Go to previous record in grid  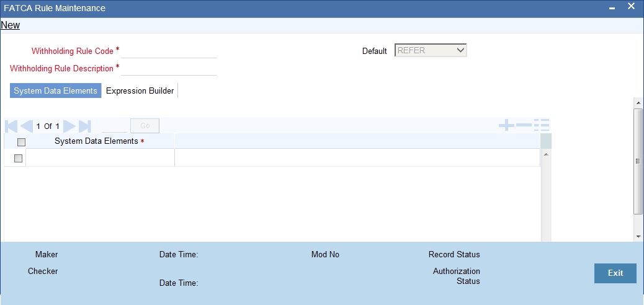27,126
